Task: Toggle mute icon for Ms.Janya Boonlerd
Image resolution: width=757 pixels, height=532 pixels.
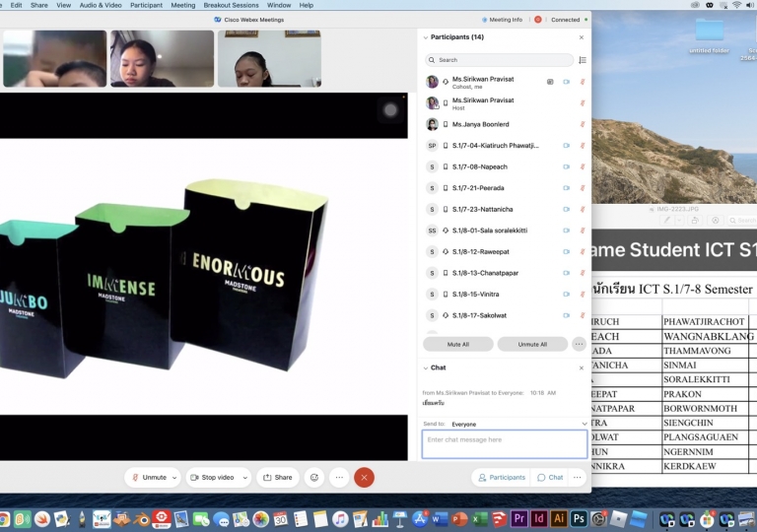Action: point(583,124)
